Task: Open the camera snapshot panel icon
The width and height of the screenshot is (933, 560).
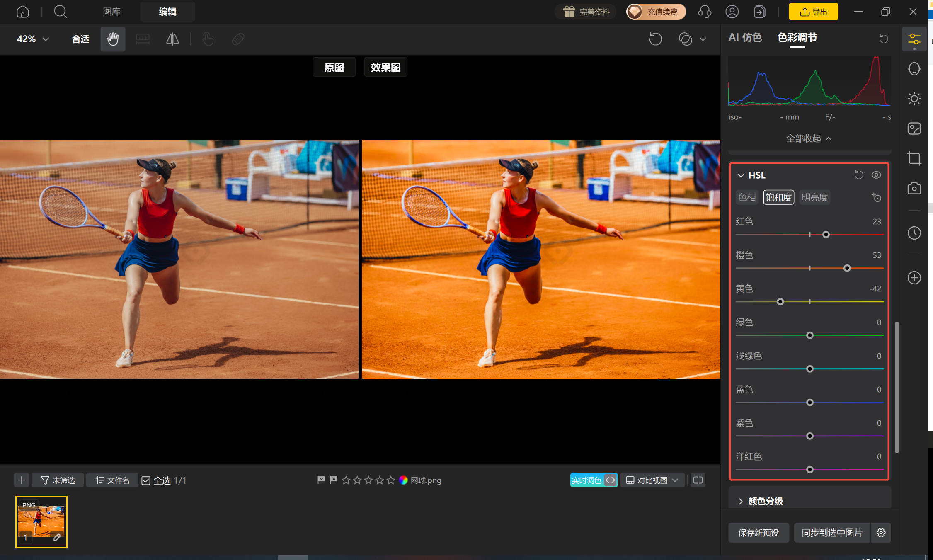Action: [914, 188]
